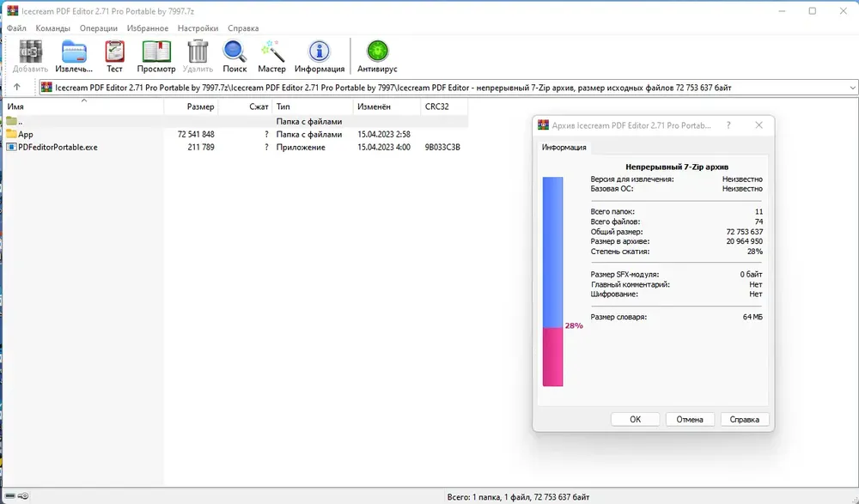The height and width of the screenshot is (504, 859).
Task: Click the help question mark in dialog
Action: (728, 124)
